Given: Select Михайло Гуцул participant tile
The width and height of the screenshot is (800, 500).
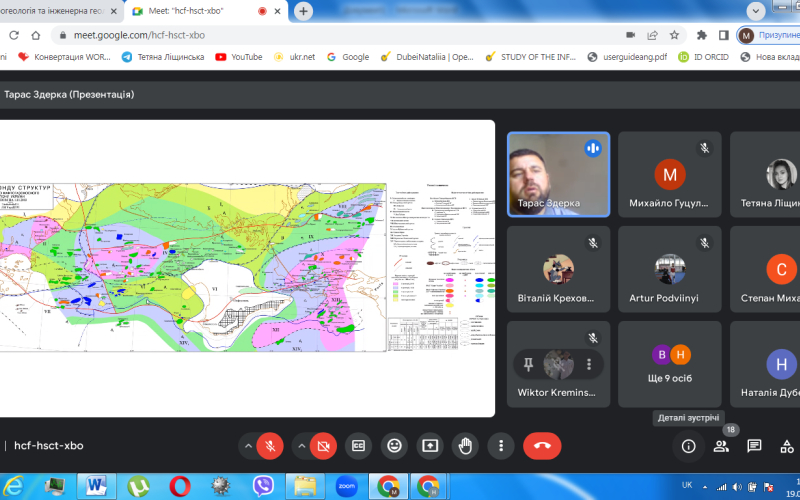Looking at the screenshot, I should (669, 174).
